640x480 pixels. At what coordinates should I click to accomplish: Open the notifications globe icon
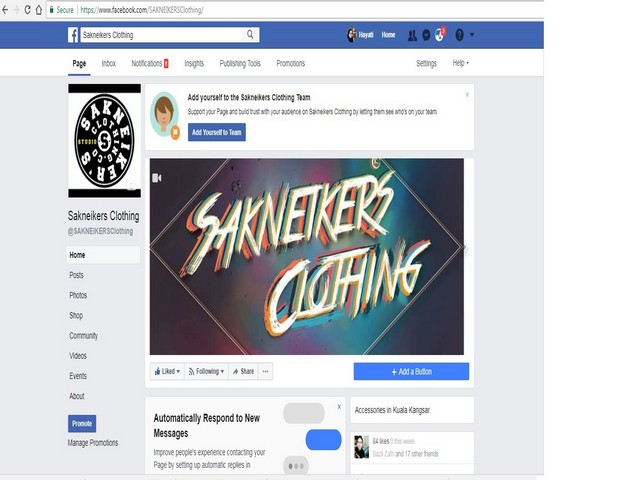pyautogui.click(x=440, y=35)
